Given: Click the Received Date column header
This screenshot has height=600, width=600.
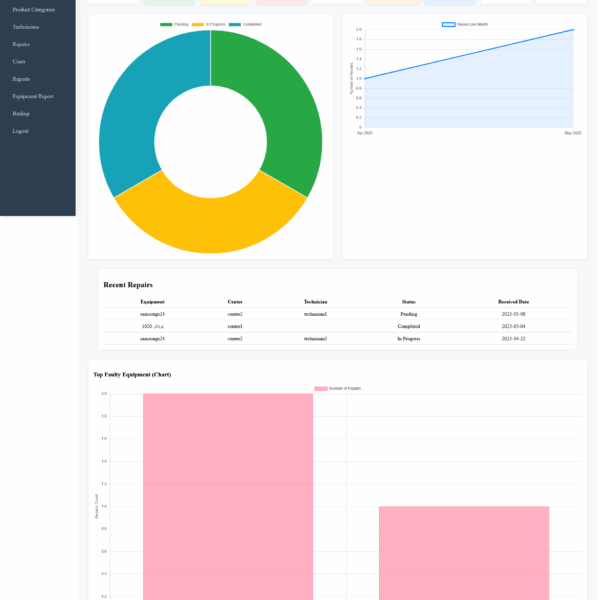Looking at the screenshot, I should pyautogui.click(x=514, y=302).
